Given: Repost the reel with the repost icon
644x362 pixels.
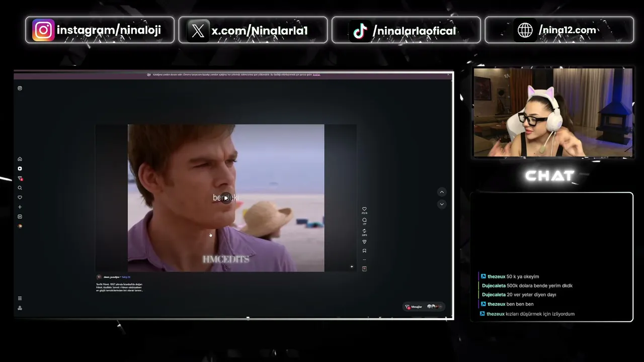Looking at the screenshot, I should point(364,231).
